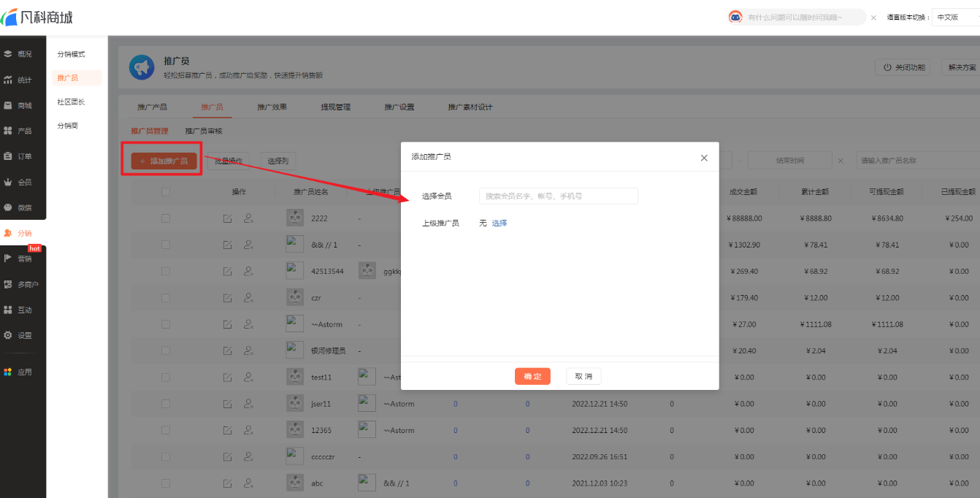Click the 概况 overview sidebar icon
Screen dimensions: 980x498
(x=8, y=54)
